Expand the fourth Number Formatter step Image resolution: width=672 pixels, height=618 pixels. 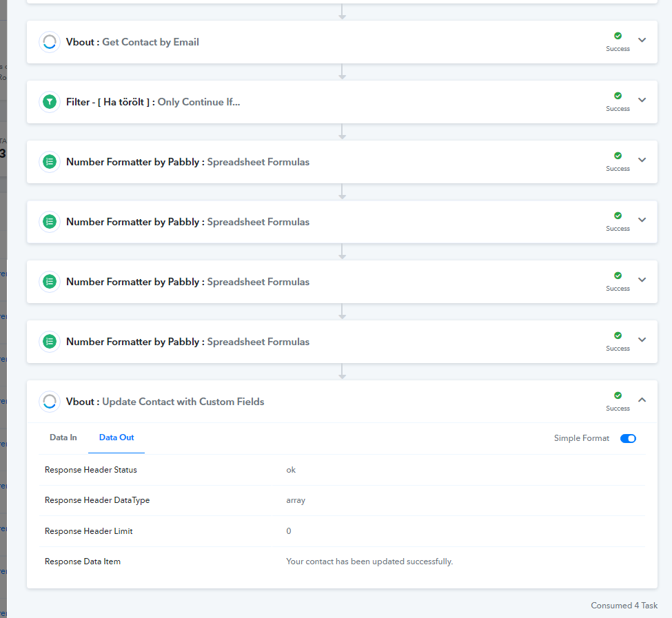[x=642, y=340]
